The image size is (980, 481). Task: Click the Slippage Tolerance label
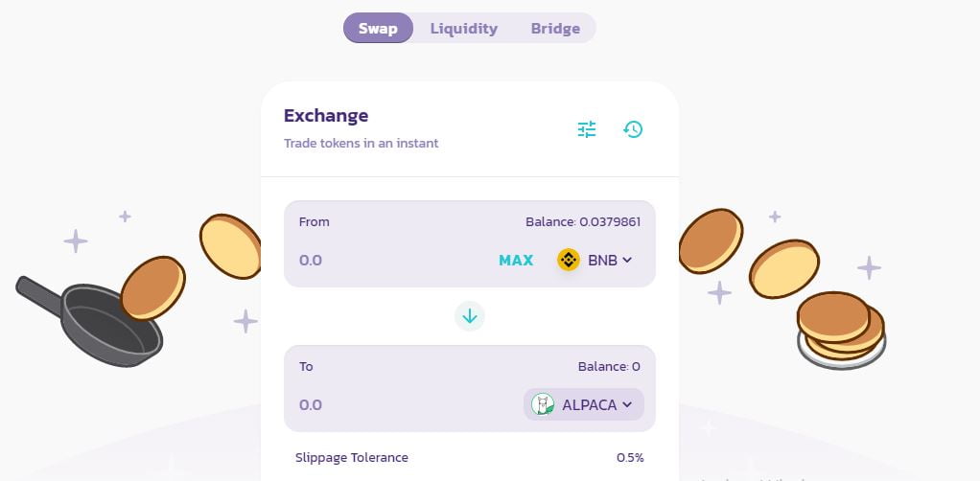[352, 458]
